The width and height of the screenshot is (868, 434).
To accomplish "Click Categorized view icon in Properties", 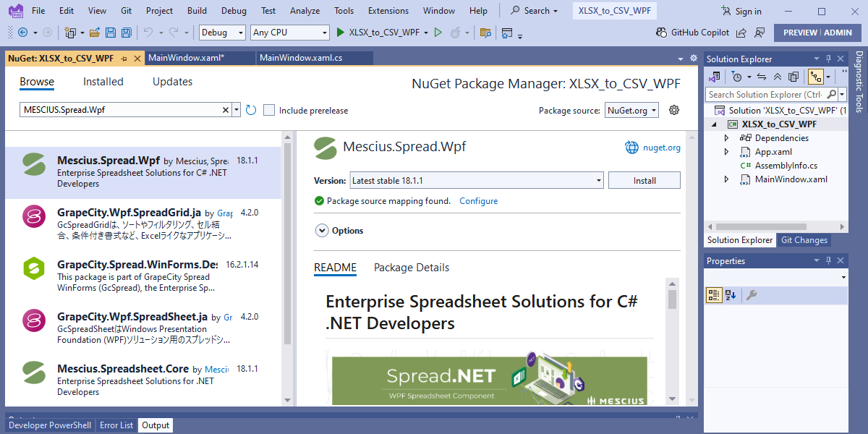I will click(x=714, y=295).
